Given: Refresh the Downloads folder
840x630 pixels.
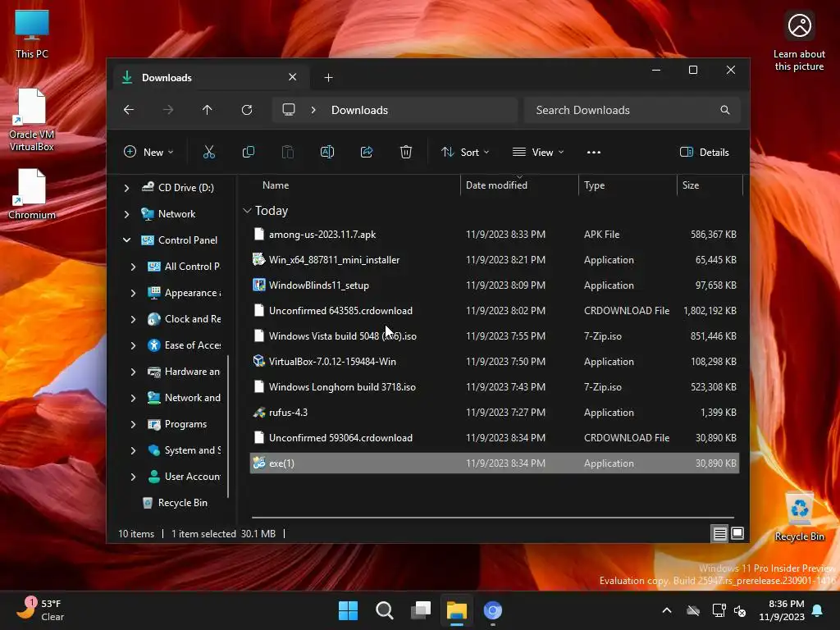Looking at the screenshot, I should pyautogui.click(x=246, y=110).
